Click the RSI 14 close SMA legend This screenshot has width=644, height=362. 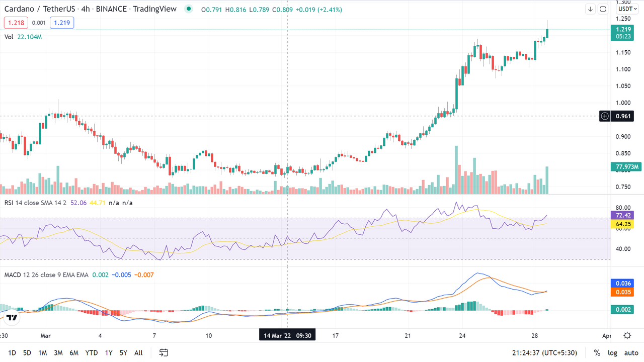(x=35, y=203)
